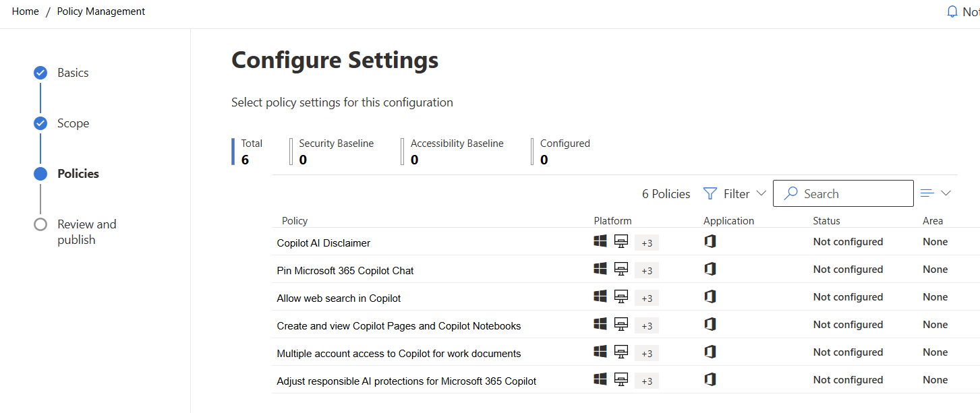
Task: Open the Filter funnel icon
Action: [x=710, y=193]
